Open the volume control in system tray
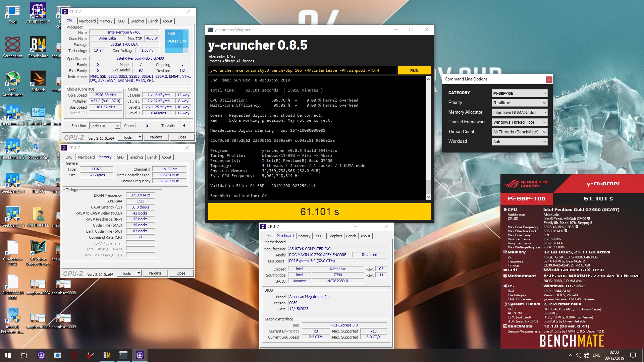The width and height of the screenshot is (644, 362). 578,355
